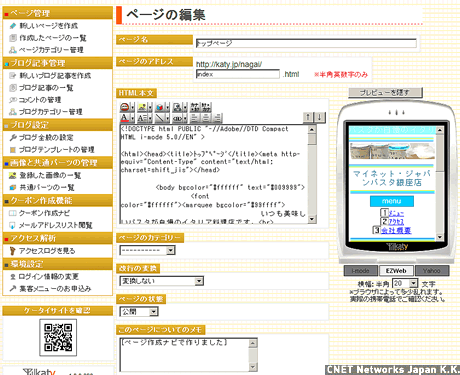This screenshot has height=375, width=460.
Task: Open ブログ全般の設定 in sidebar
Action: point(46,137)
